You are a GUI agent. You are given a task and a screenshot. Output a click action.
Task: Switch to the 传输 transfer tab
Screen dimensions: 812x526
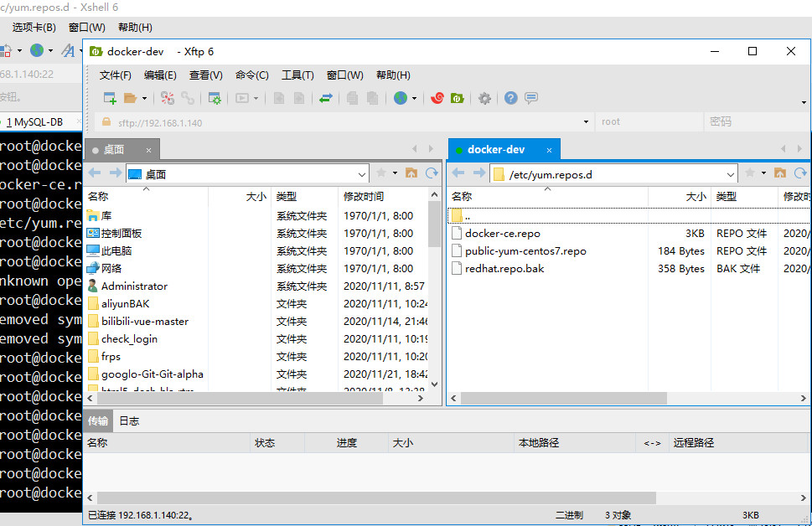[97, 421]
